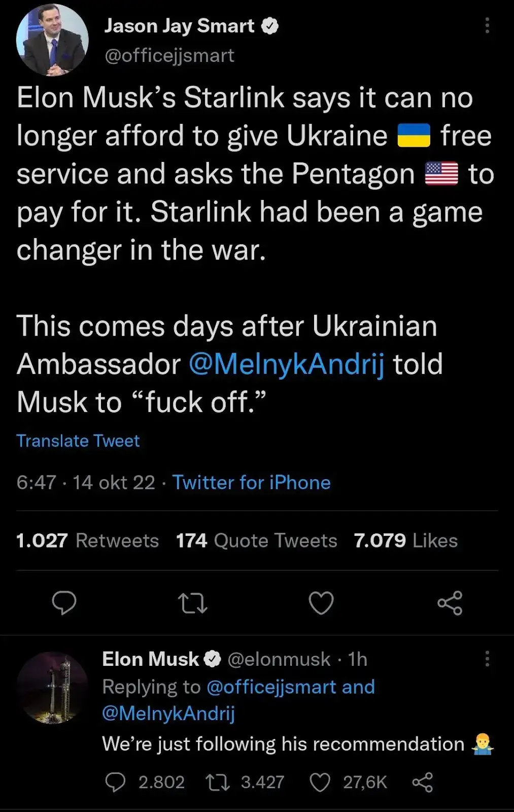Screen dimensions: 514x812
Task: Retweet Elon Musk's reply
Action: [218, 783]
